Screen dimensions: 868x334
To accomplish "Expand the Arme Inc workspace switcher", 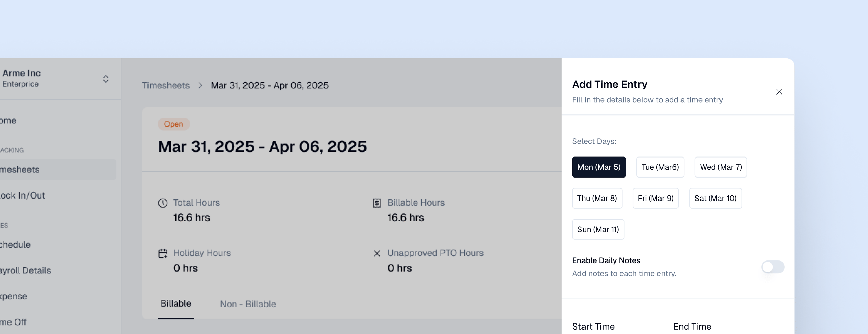I will pyautogui.click(x=106, y=79).
